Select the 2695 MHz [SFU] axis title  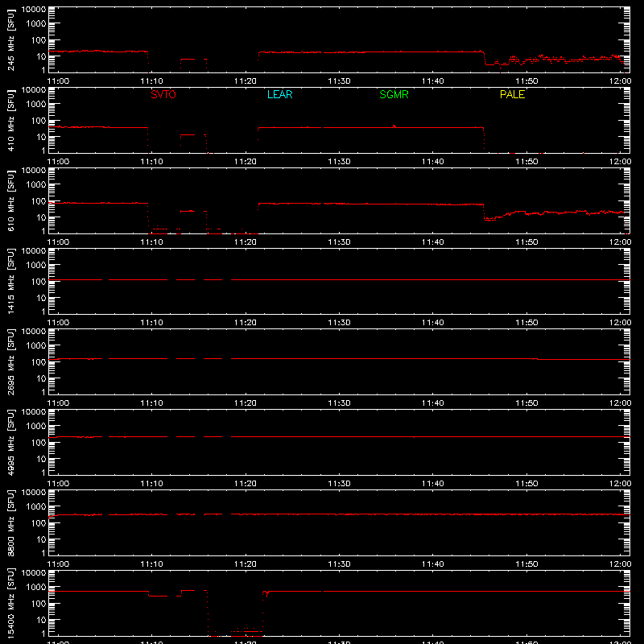pos(11,361)
